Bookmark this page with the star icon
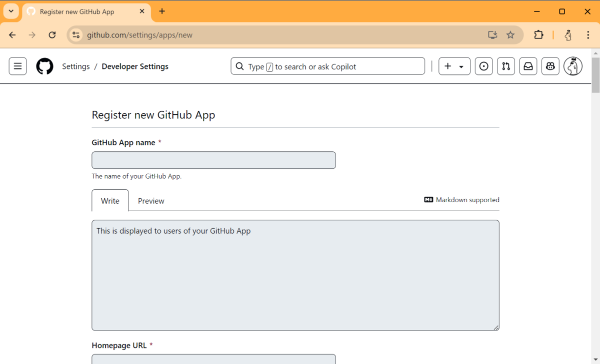The height and width of the screenshot is (364, 600). click(x=510, y=35)
